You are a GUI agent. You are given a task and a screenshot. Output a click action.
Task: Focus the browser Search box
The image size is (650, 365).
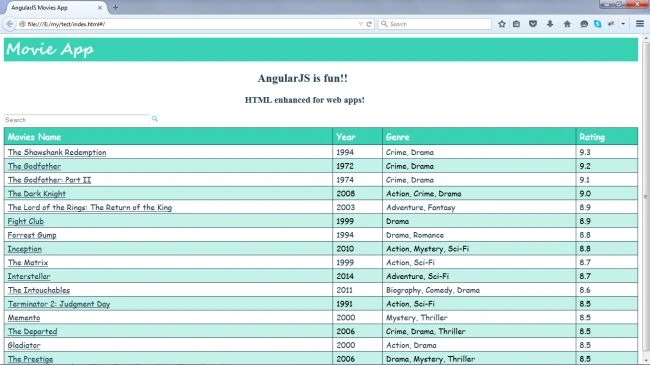click(x=435, y=24)
